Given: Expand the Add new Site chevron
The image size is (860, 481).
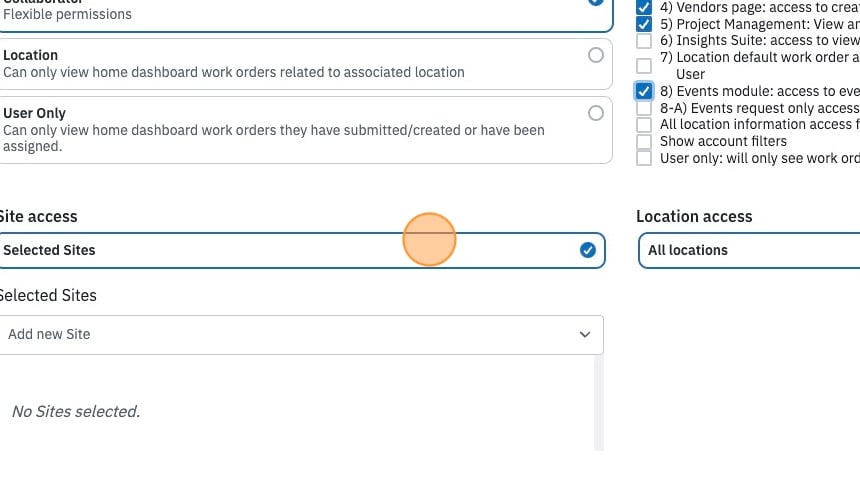Looking at the screenshot, I should (585, 335).
